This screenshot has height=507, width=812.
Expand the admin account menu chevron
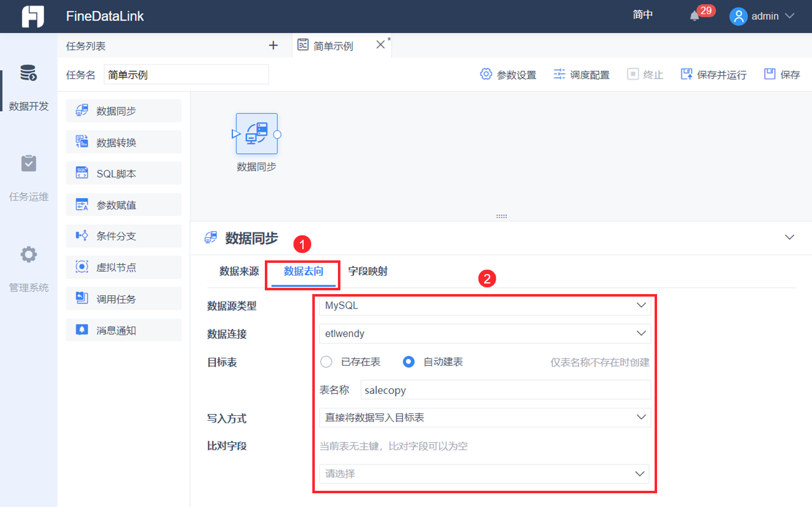click(790, 16)
